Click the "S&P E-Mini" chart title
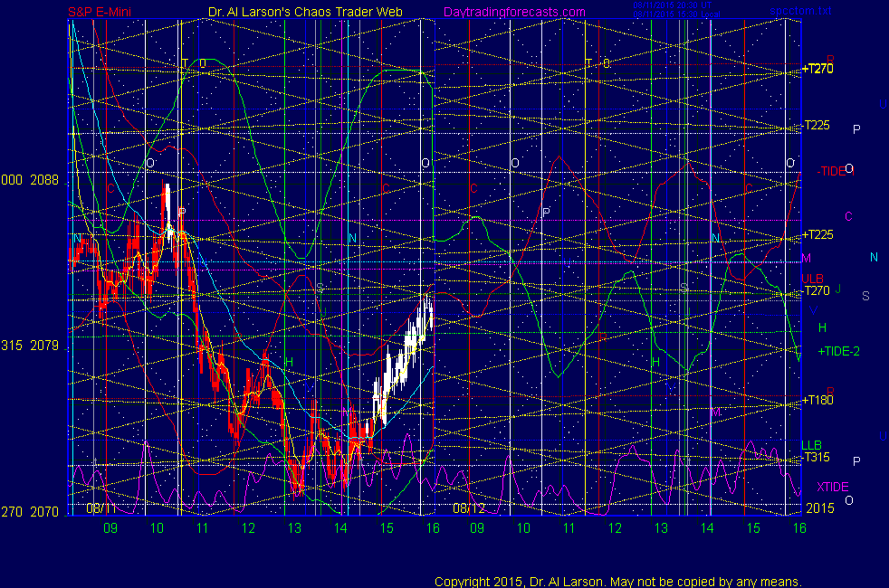Viewport: 889px width, 588px height. [x=100, y=12]
